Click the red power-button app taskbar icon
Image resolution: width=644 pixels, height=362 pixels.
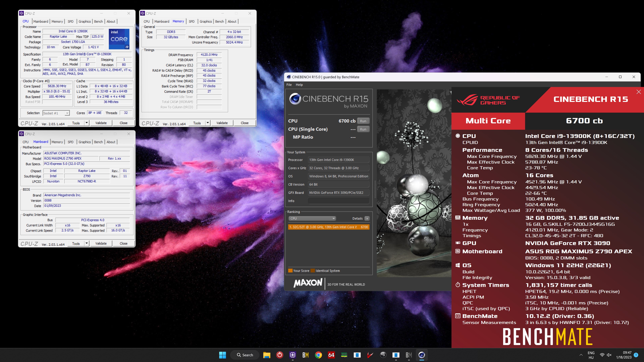tap(280, 355)
